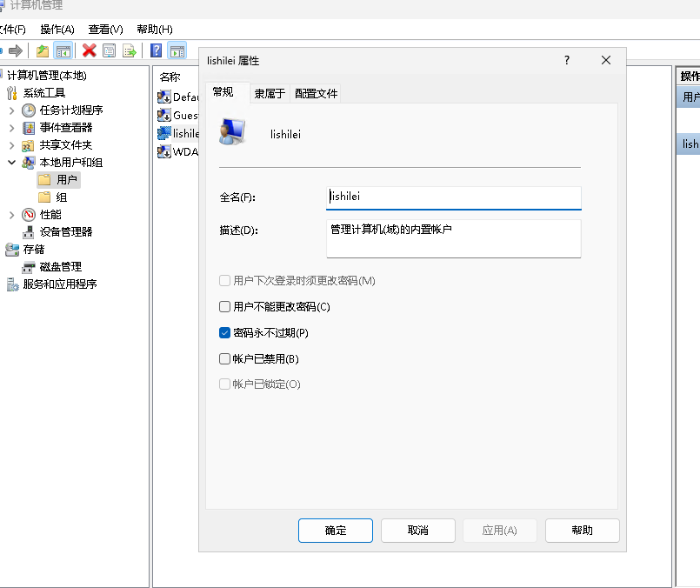
Task: Open 设备管理器 in the tree
Action: coord(65,231)
